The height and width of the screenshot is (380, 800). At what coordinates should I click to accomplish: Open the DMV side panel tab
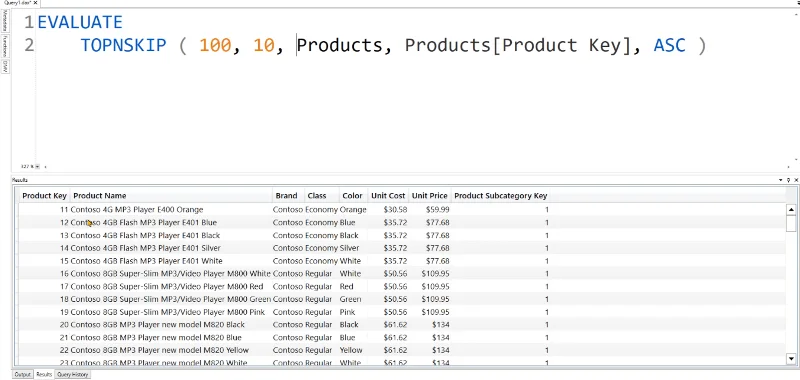5,66
